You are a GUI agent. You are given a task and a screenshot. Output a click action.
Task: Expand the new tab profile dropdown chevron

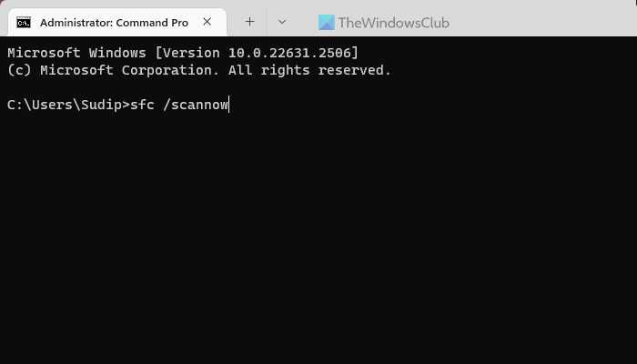pyautogui.click(x=282, y=22)
